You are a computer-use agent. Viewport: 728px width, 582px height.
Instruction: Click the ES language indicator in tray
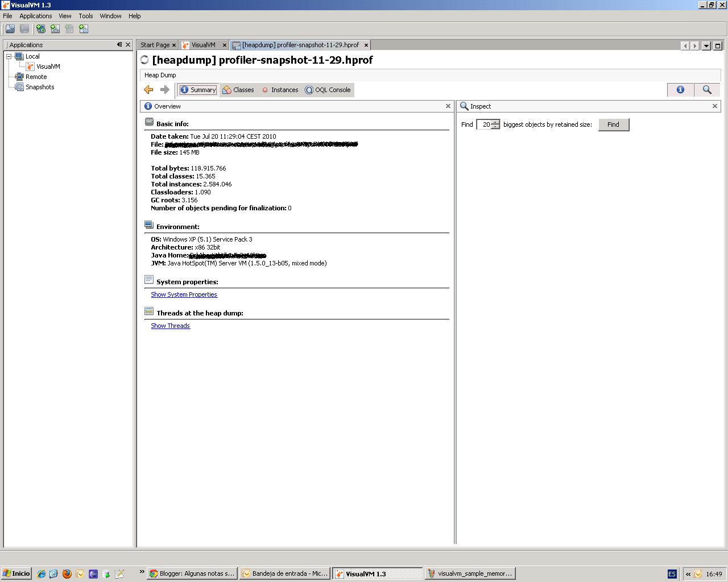[672, 574]
